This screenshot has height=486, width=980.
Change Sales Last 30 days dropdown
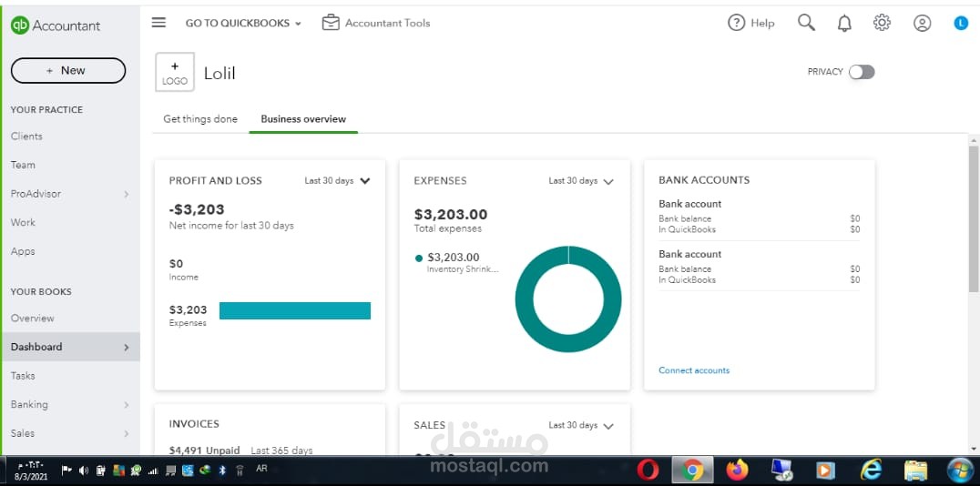click(x=581, y=425)
